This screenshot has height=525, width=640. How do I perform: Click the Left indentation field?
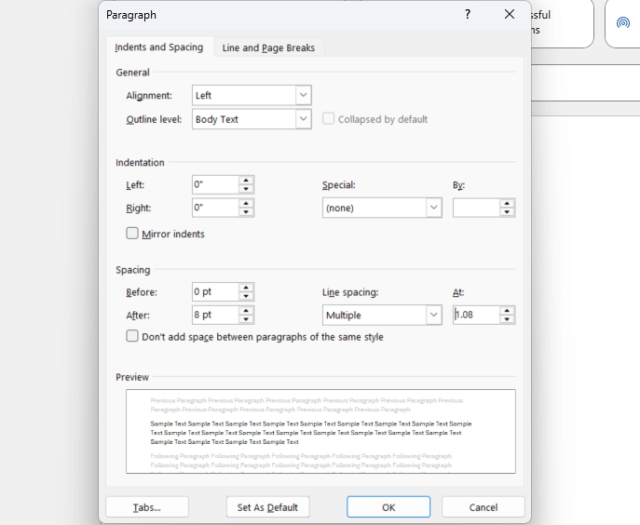pyautogui.click(x=216, y=185)
